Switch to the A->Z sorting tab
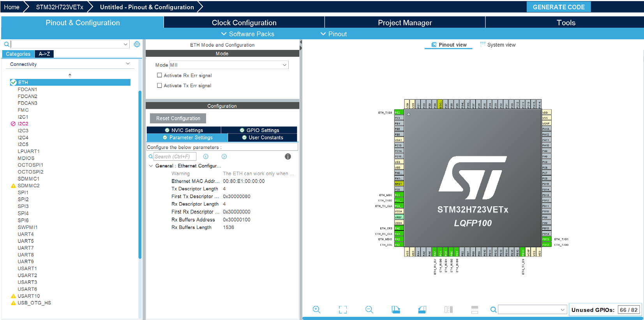This screenshot has width=644, height=320. click(x=44, y=54)
